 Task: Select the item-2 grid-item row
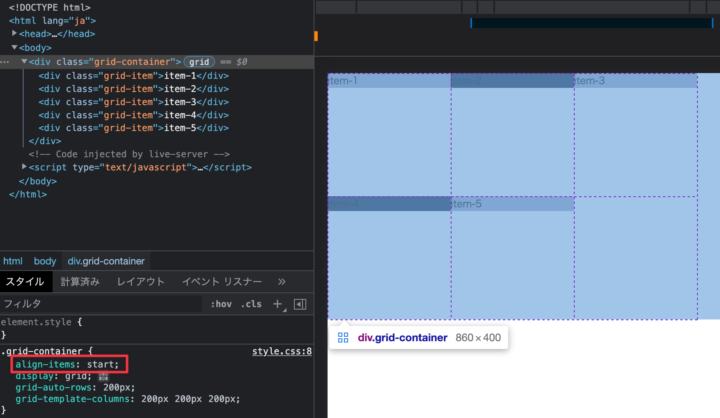pos(134,89)
